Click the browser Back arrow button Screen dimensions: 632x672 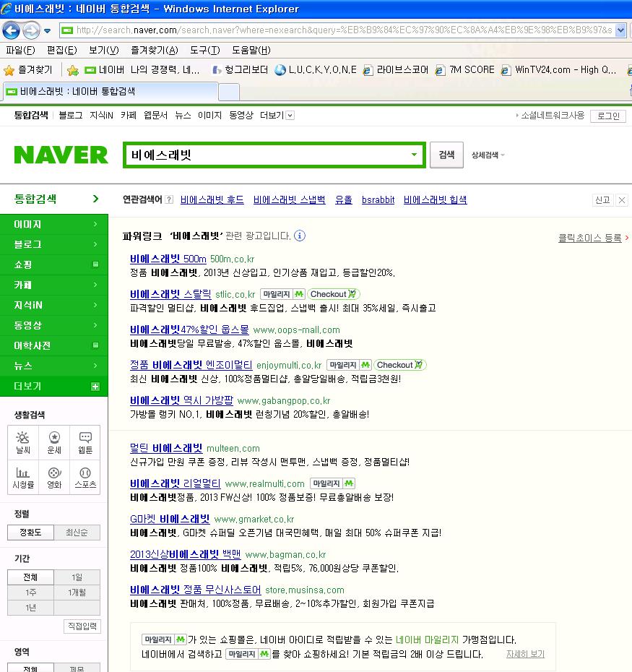tap(11, 30)
